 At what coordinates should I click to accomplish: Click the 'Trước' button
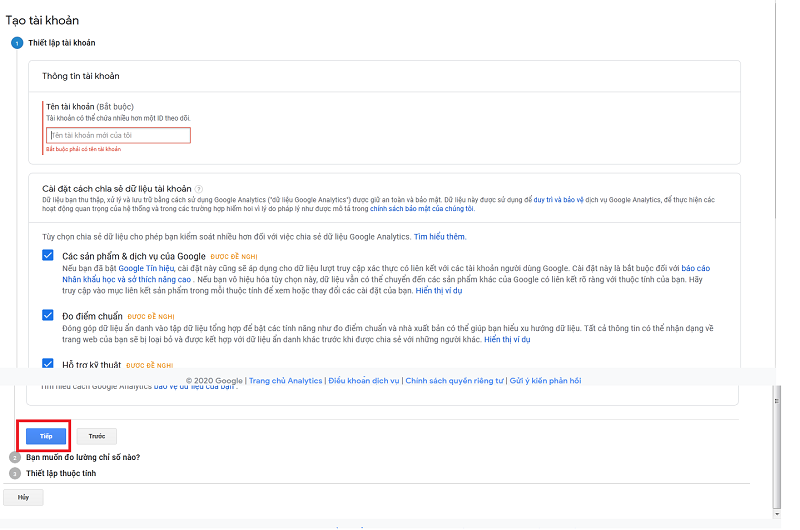click(97, 436)
